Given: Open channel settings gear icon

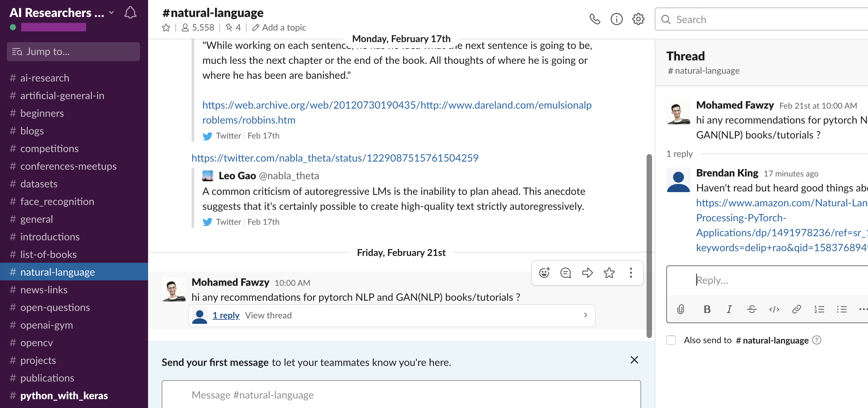Looking at the screenshot, I should point(638,19).
